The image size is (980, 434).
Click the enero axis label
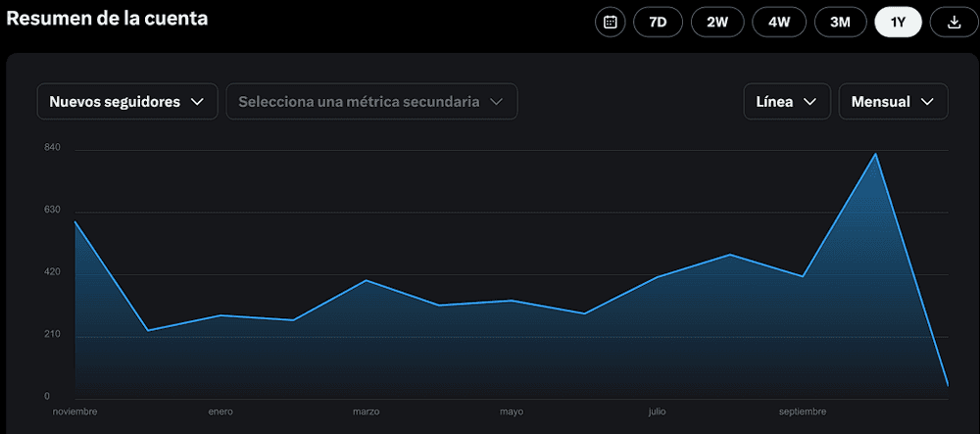tap(220, 412)
